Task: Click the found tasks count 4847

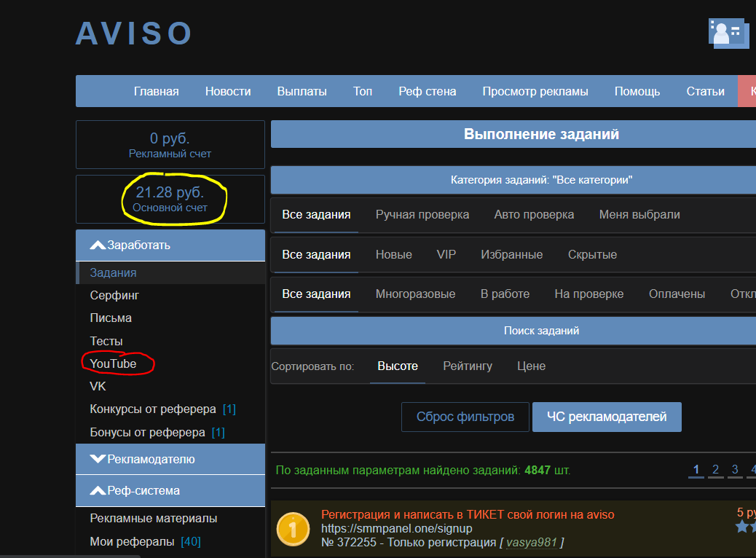Action: pos(537,471)
